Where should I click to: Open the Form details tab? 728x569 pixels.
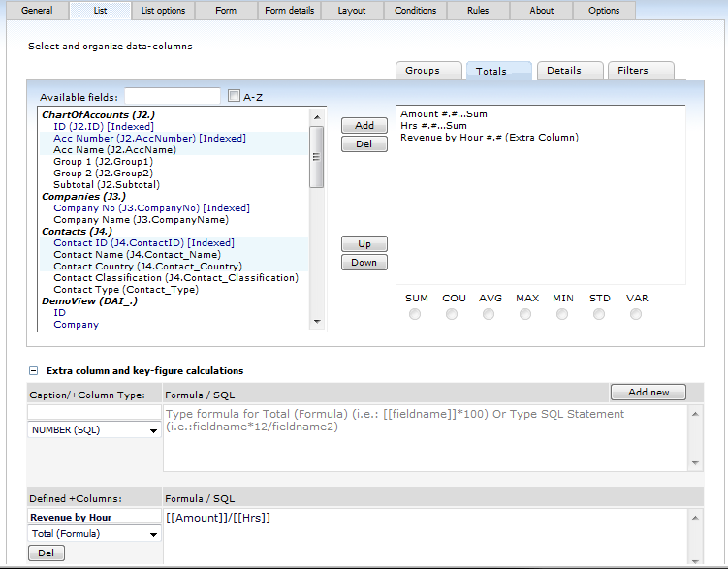[289, 11]
